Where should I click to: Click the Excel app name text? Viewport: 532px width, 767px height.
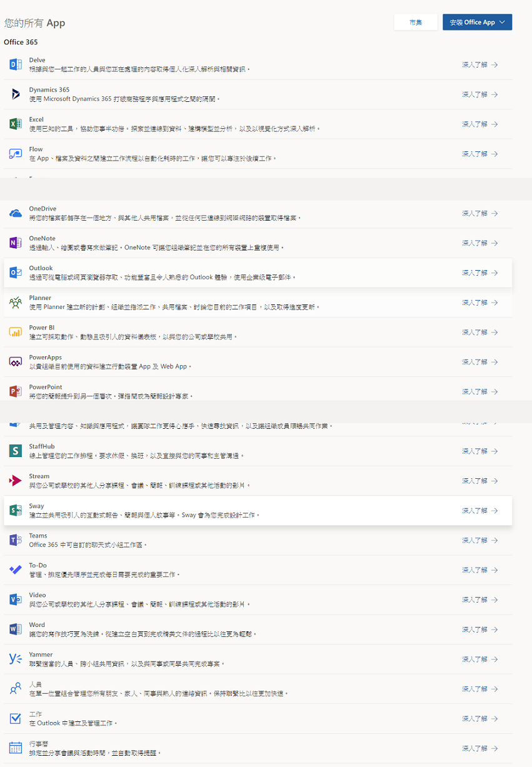36,119
